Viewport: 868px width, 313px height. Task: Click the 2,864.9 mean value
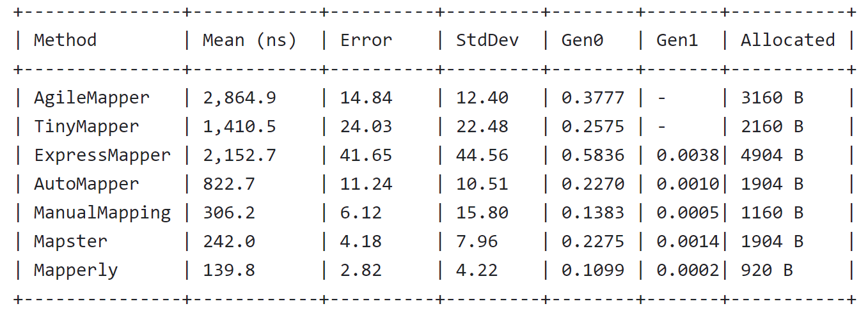(x=239, y=98)
